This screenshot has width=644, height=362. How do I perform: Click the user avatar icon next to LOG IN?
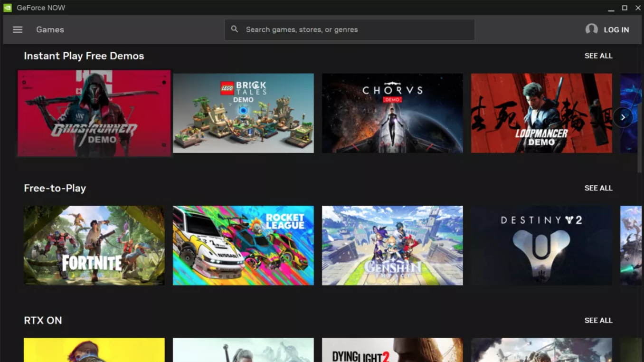tap(592, 29)
